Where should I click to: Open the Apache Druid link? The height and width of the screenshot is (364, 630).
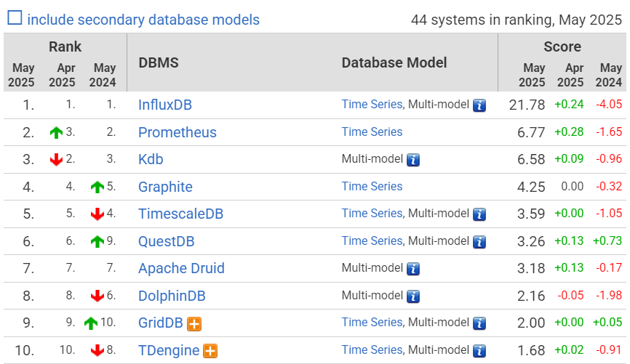pos(181,269)
